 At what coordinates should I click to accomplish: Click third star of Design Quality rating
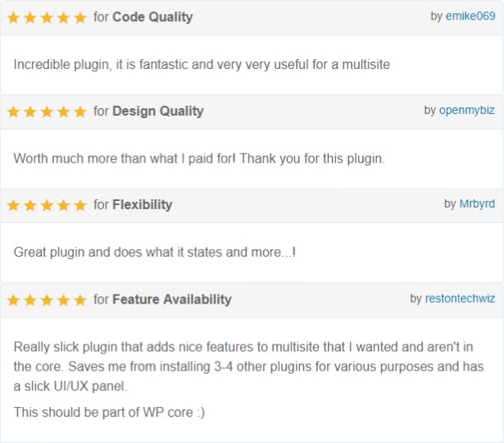[x=47, y=112]
